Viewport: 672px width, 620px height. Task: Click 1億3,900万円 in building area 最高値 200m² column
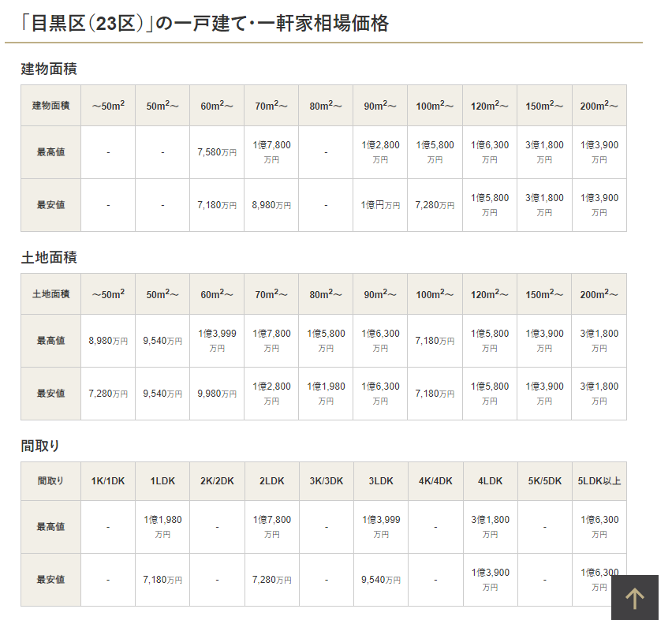[x=599, y=152]
